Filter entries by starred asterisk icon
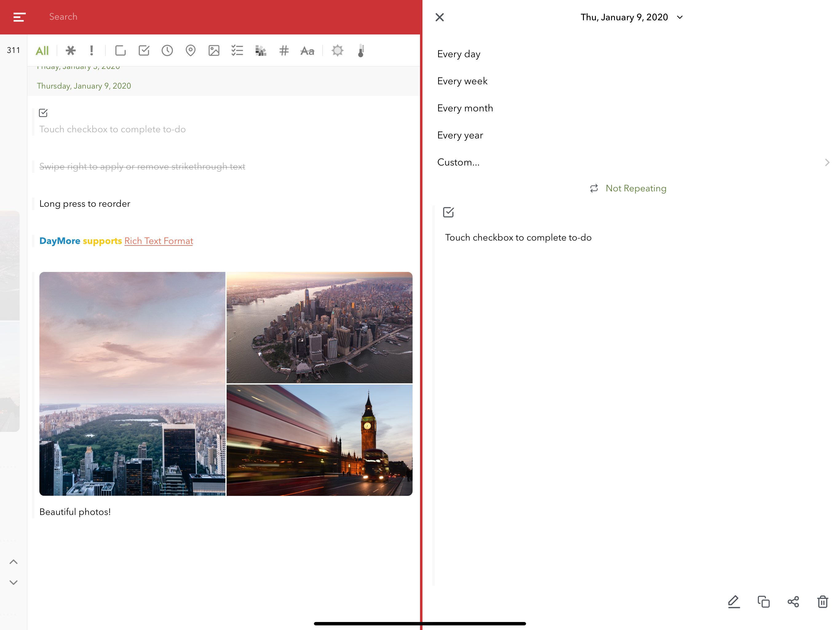 coord(71,50)
